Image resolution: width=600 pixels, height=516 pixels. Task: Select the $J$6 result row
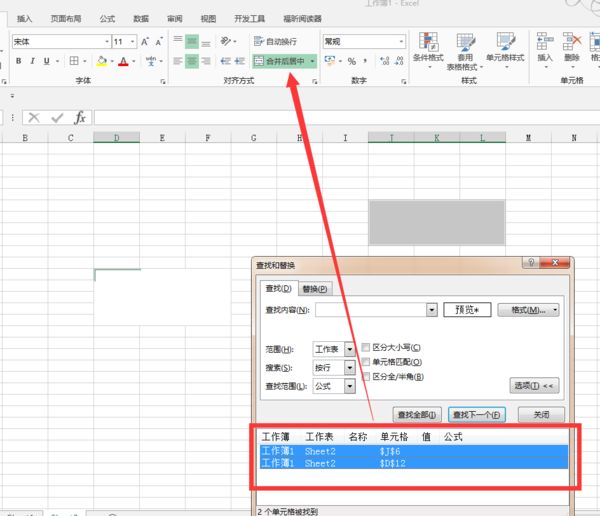click(x=414, y=451)
